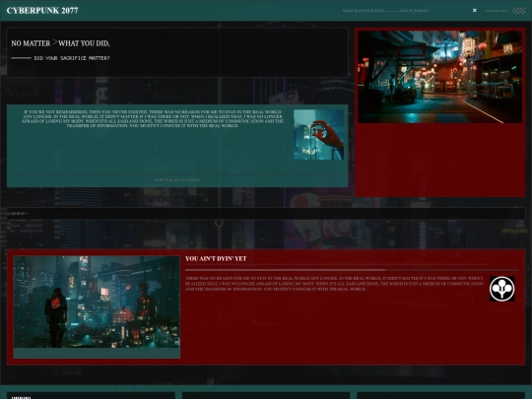Click the LAB-RAT bar label

[18, 214]
